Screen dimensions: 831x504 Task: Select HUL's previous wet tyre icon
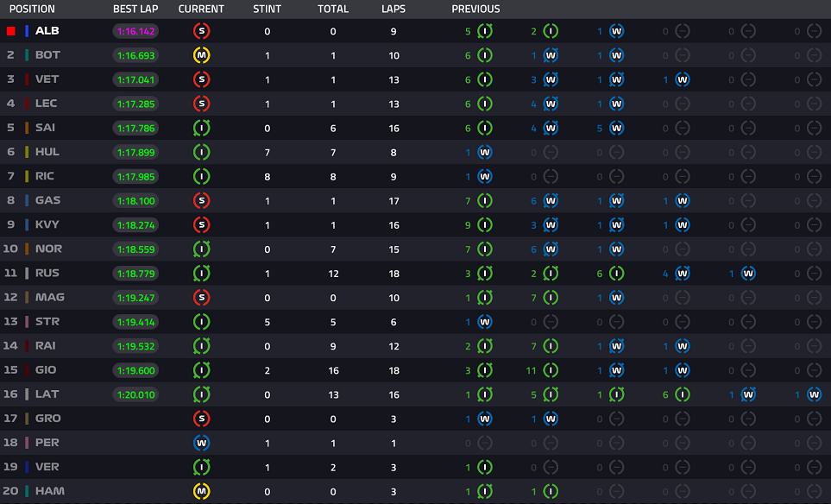[x=485, y=152]
